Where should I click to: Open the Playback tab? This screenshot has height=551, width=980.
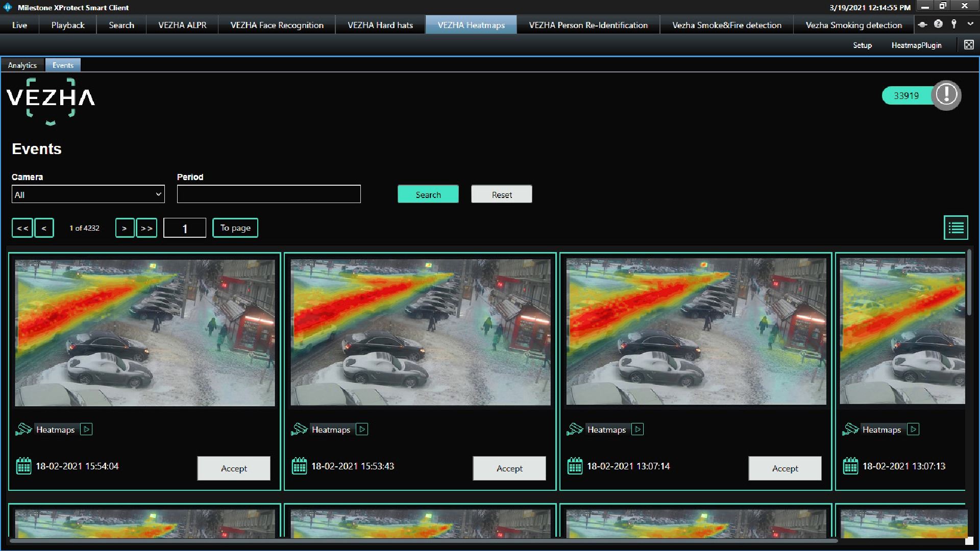[68, 24]
